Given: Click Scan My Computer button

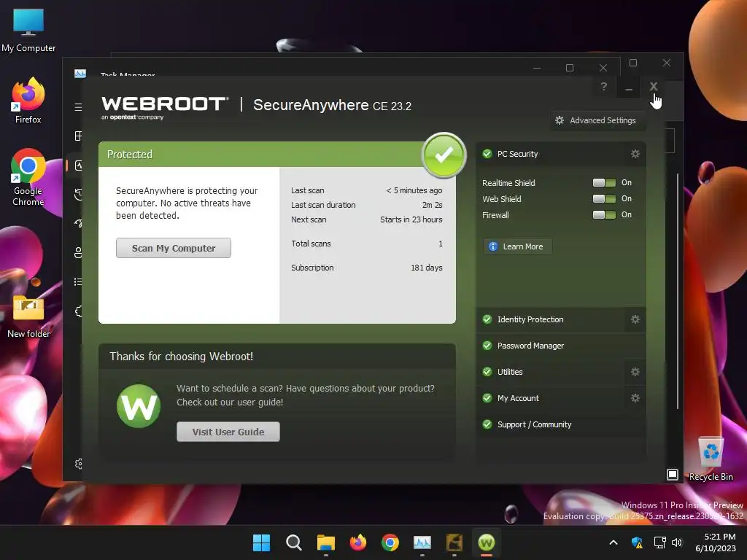Looking at the screenshot, I should 174,248.
